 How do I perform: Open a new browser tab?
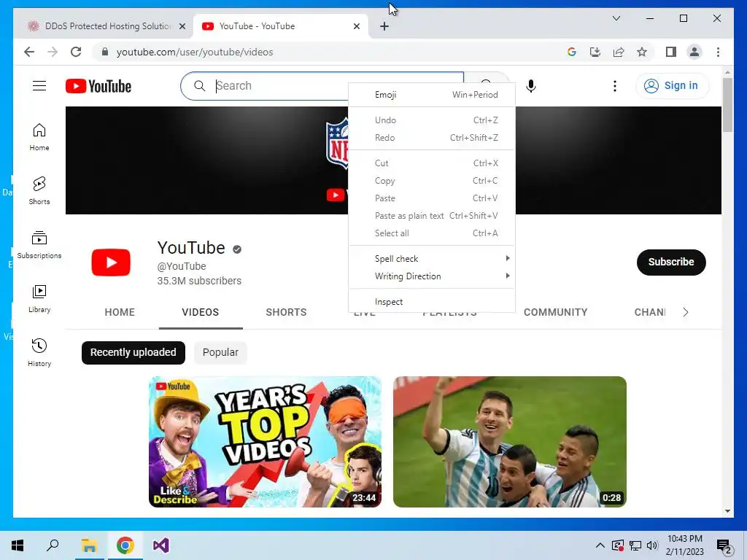(384, 26)
